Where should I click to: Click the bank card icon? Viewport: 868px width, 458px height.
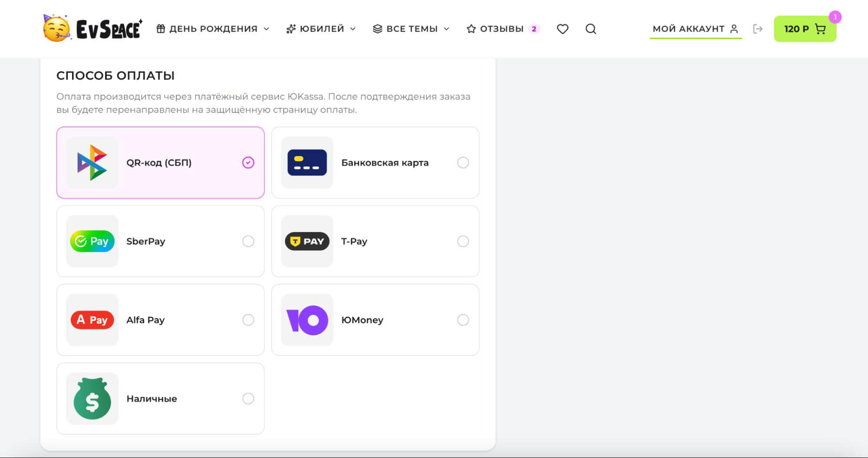[x=307, y=163]
